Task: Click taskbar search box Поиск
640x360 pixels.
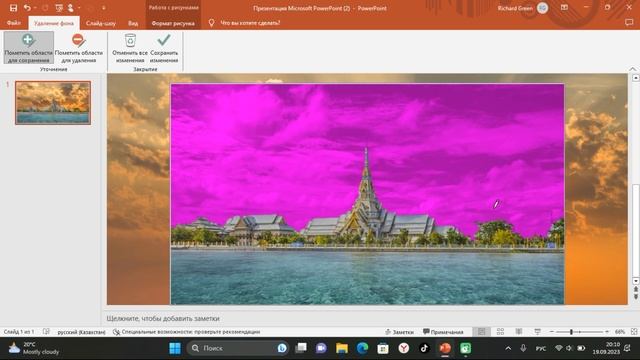Action: click(x=238, y=348)
